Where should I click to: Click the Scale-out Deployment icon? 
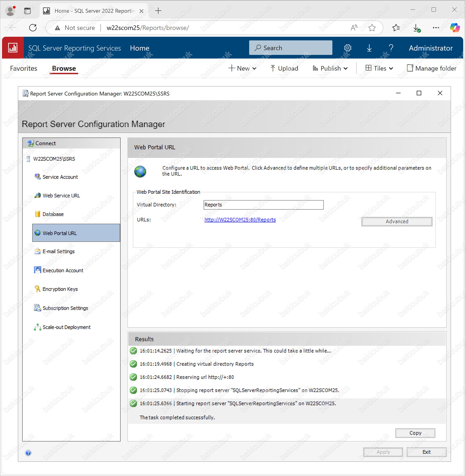click(x=37, y=327)
